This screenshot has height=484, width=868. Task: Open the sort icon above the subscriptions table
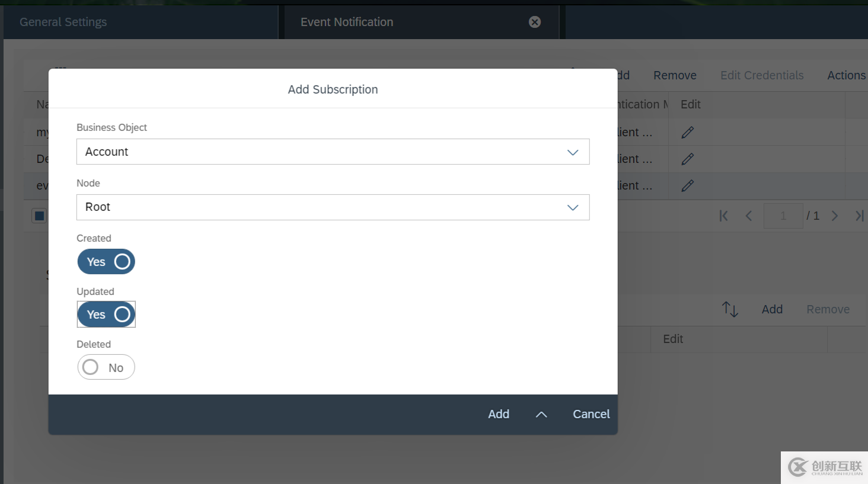[x=730, y=309]
